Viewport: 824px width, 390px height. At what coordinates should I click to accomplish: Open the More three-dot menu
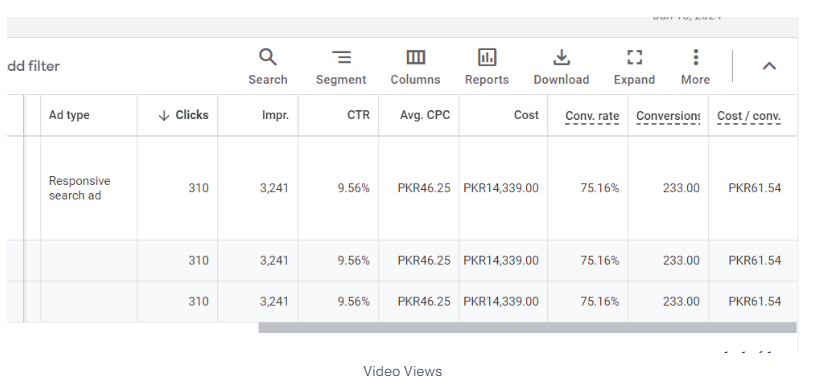click(x=695, y=67)
